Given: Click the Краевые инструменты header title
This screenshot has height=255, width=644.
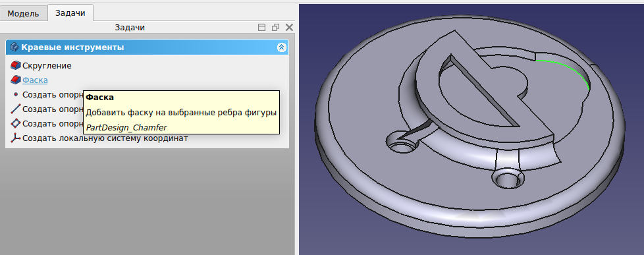Looking at the screenshot, I should [72, 47].
